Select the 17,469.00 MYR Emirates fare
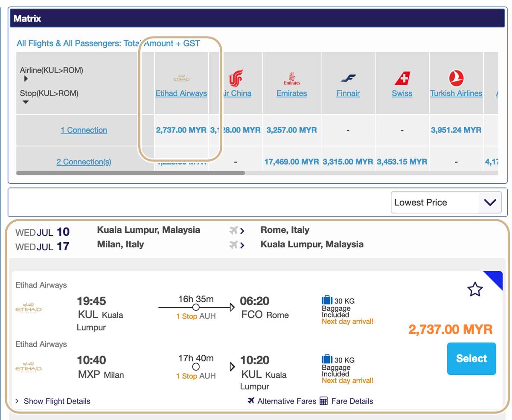This screenshot has height=420, width=512. pos(292,162)
